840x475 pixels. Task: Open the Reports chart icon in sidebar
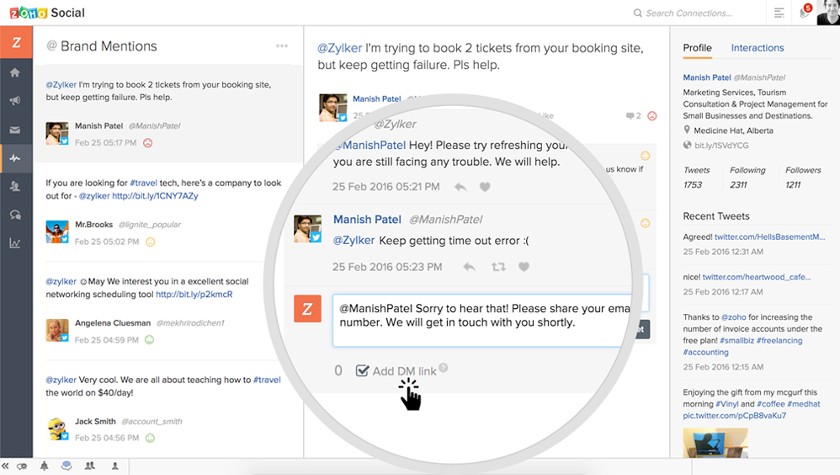pyautogui.click(x=15, y=243)
